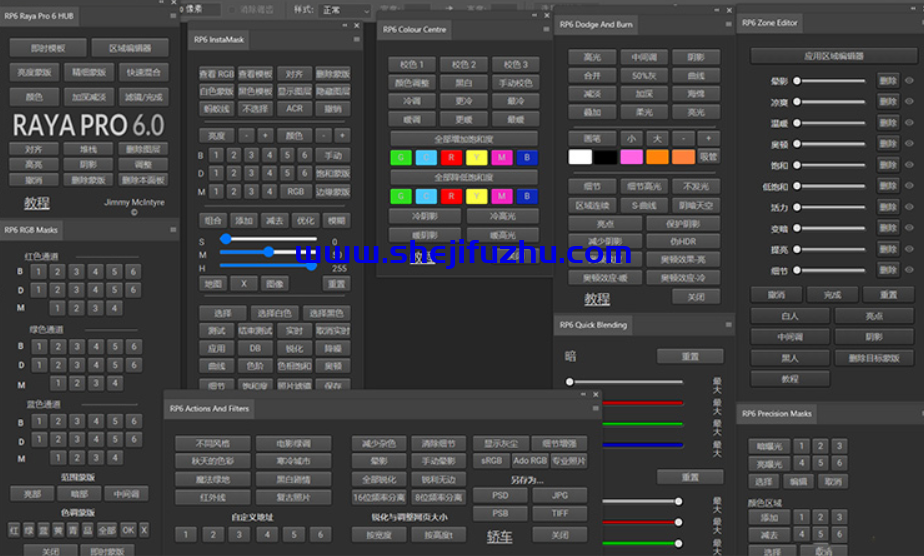Open the 教程 link in the Raya Pro HUB
The height and width of the screenshot is (556, 924).
pyautogui.click(x=37, y=203)
